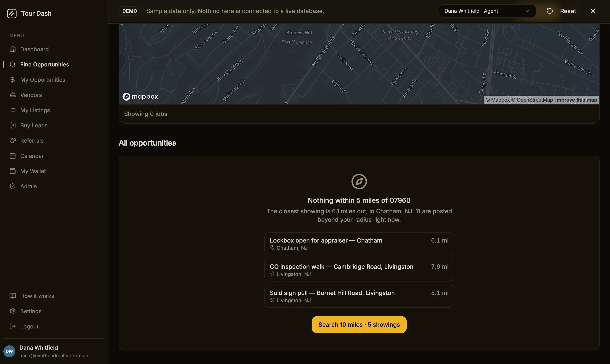Click the My Opportunities dollar icon
The height and width of the screenshot is (364, 610).
pos(13,80)
